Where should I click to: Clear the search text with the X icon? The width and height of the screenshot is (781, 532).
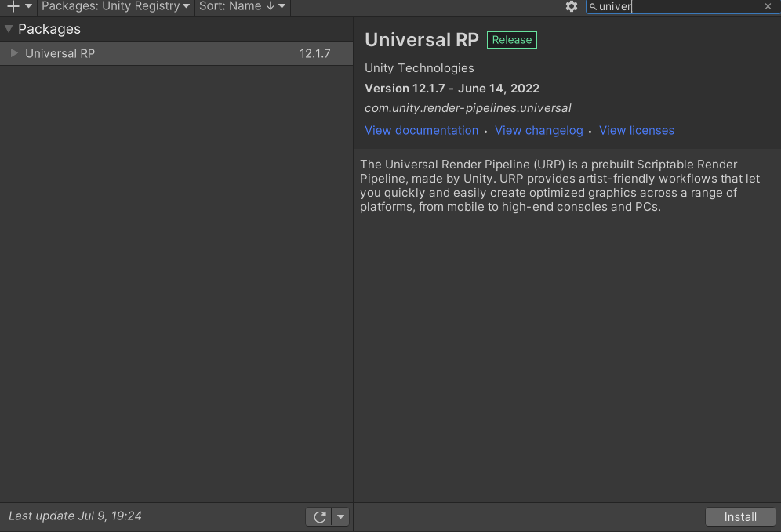click(768, 6)
